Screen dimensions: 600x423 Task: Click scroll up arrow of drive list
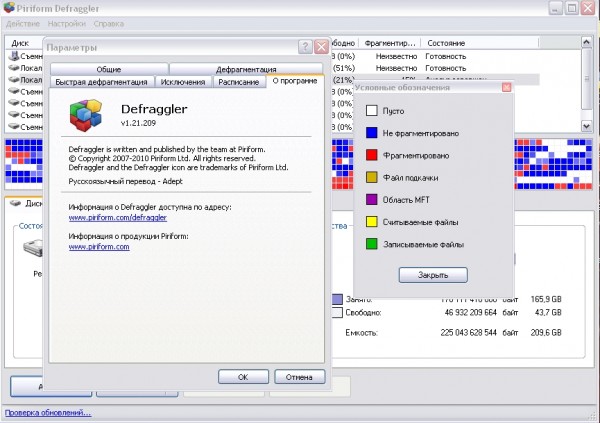(x=587, y=42)
